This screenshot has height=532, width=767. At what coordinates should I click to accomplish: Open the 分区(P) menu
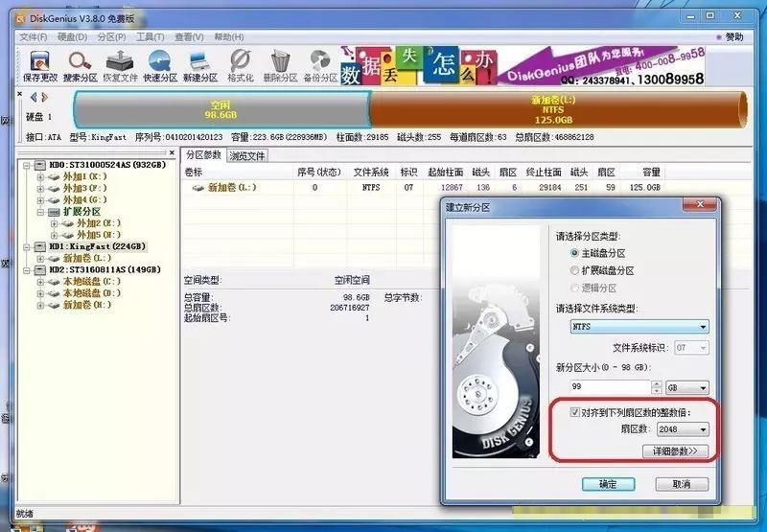tap(111, 37)
